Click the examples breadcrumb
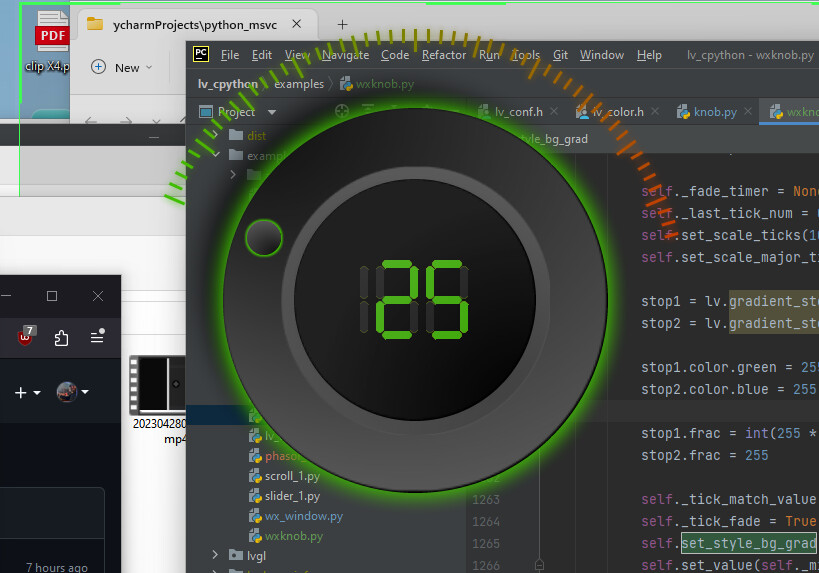Image resolution: width=819 pixels, height=573 pixels. [299, 84]
